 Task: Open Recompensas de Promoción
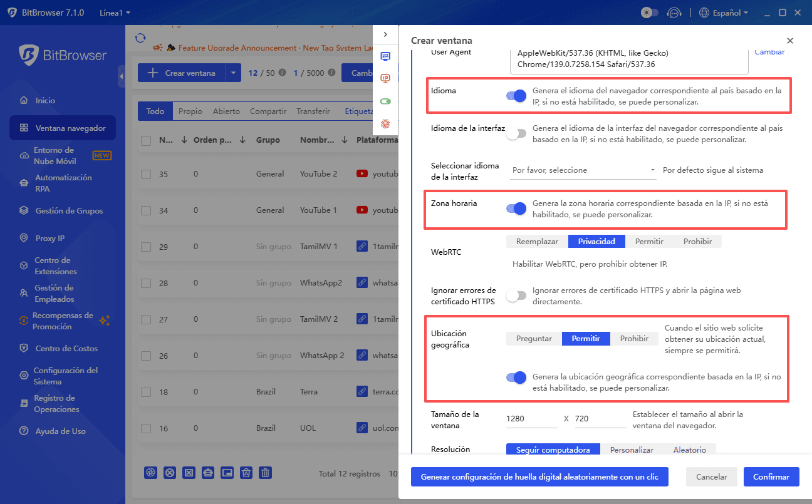point(63,321)
